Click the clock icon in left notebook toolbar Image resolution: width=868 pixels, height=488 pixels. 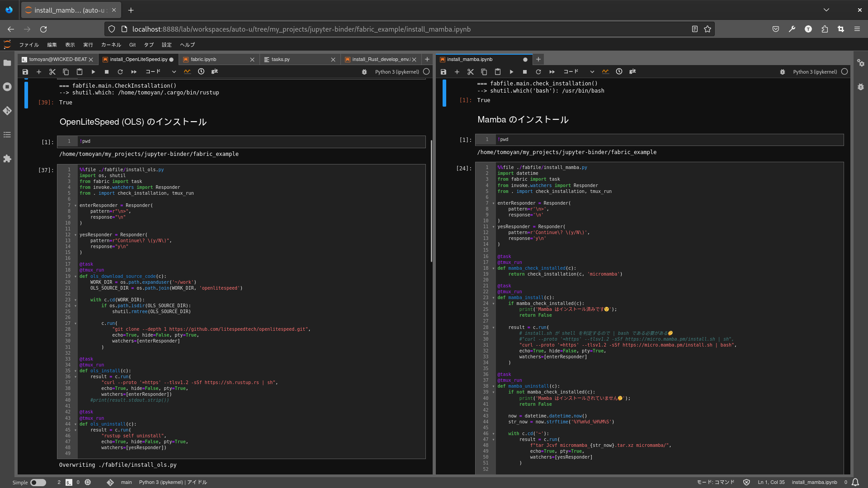(201, 71)
